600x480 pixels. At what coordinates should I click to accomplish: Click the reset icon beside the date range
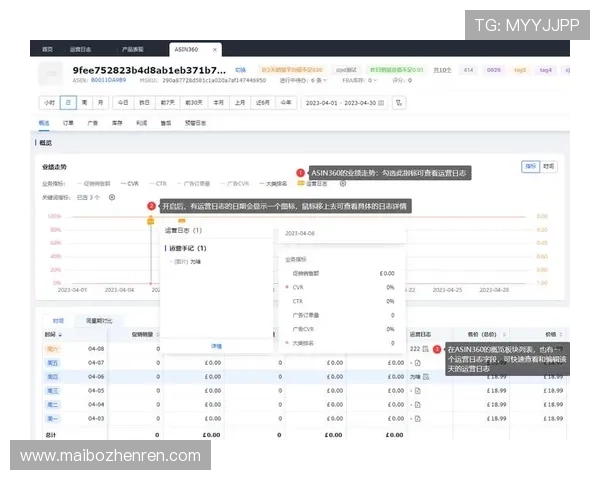[400, 102]
